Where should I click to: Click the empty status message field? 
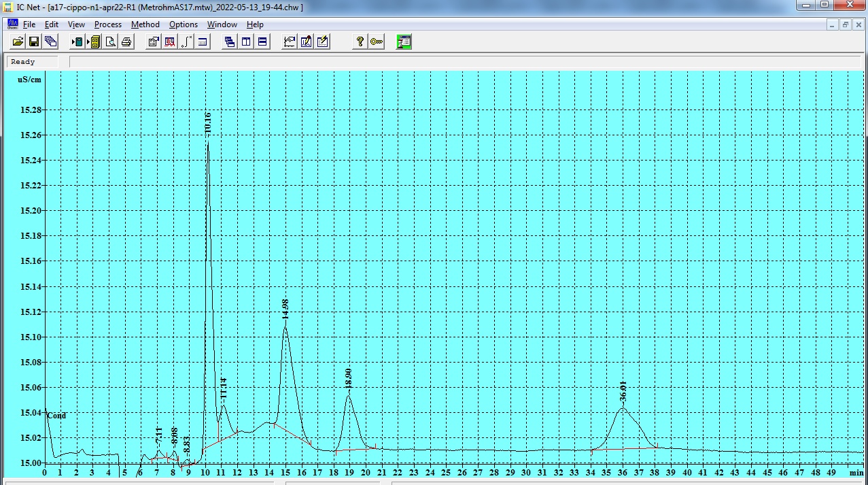click(x=466, y=62)
